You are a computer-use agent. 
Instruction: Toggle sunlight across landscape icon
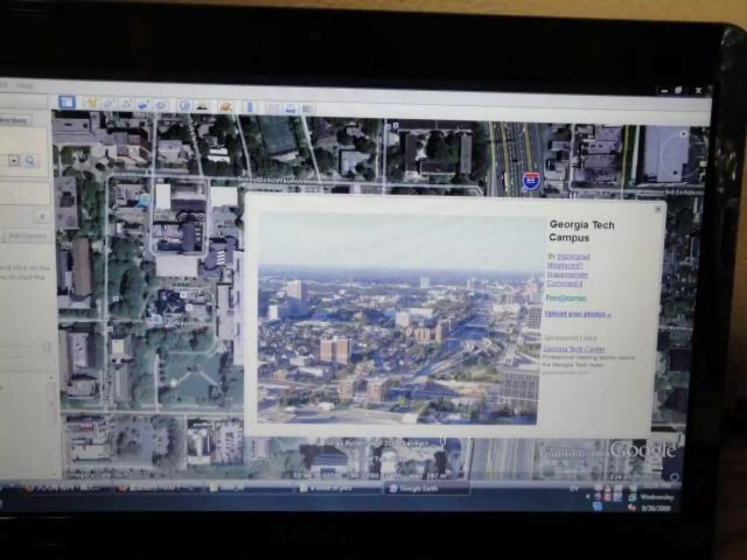point(202,106)
